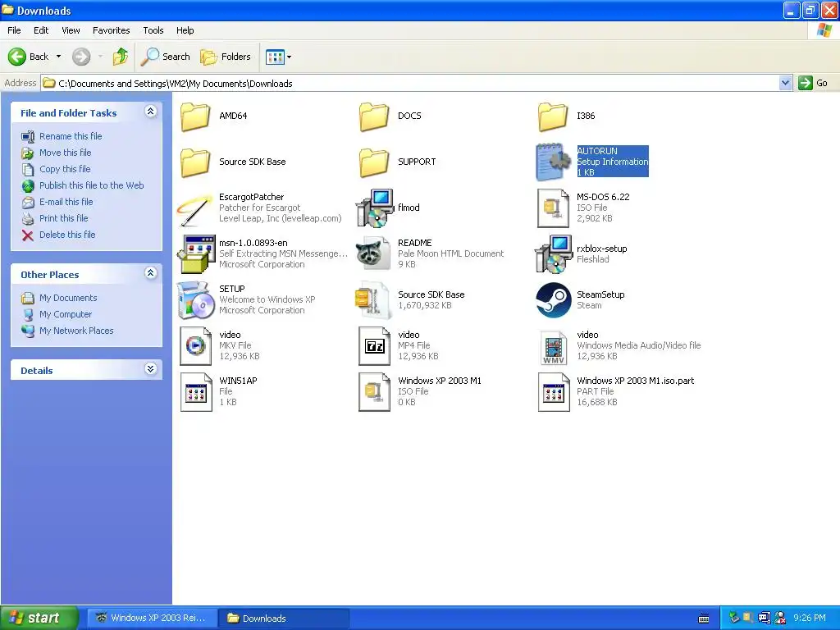Open the Start menu

click(39, 619)
